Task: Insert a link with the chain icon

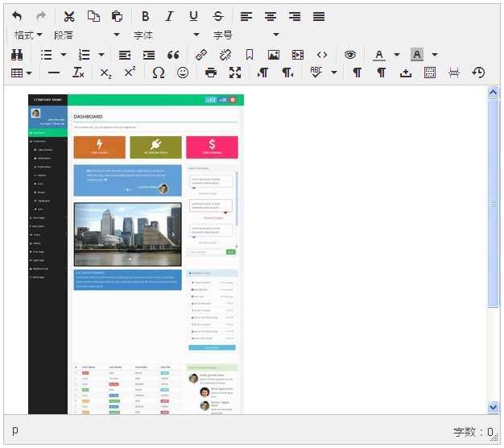Action: pyautogui.click(x=201, y=55)
